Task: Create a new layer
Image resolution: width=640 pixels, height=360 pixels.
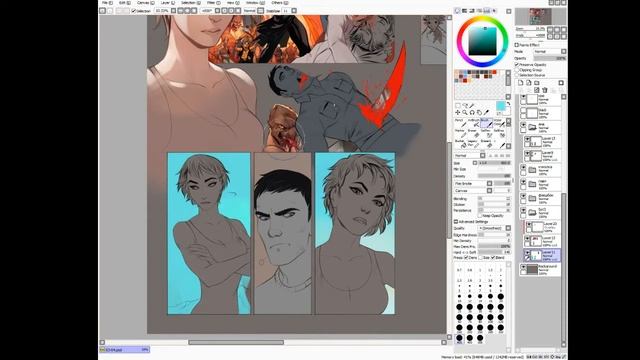Action: [x=521, y=83]
